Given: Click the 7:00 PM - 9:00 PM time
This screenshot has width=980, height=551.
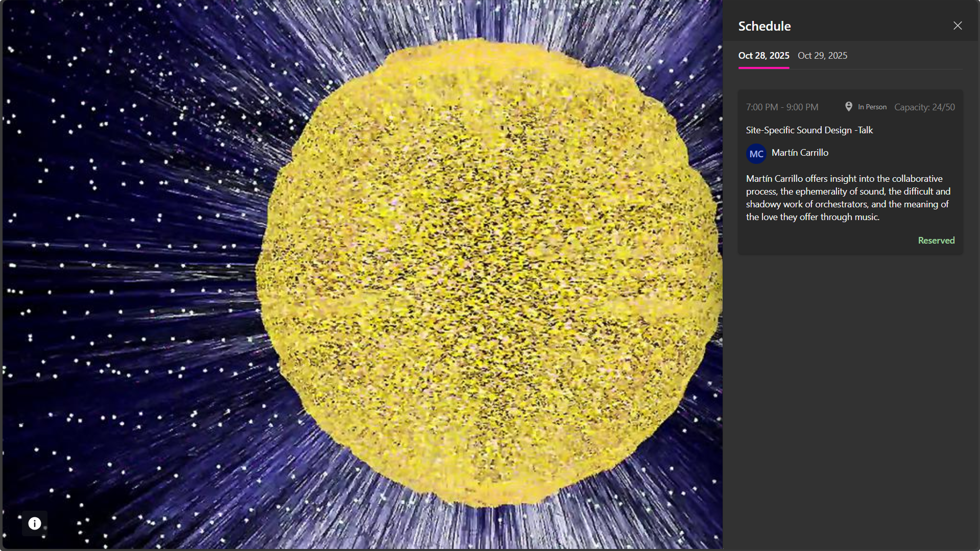Looking at the screenshot, I should pyautogui.click(x=782, y=107).
